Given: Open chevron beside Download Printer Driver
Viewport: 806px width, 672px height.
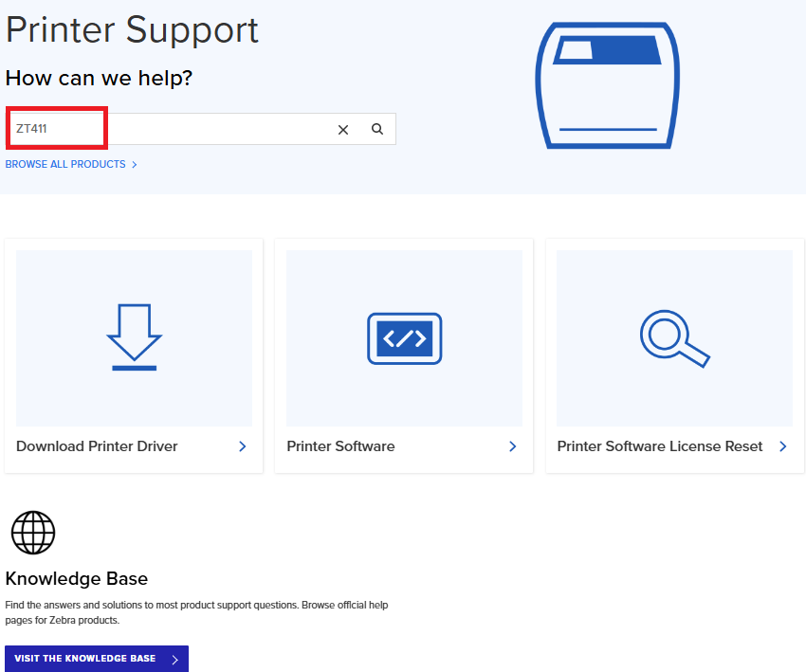Looking at the screenshot, I should 243,446.
